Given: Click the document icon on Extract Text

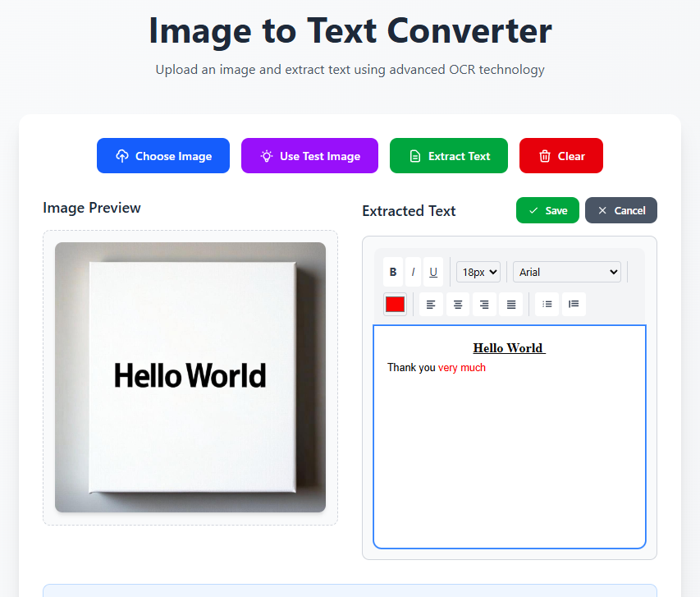Looking at the screenshot, I should [415, 156].
